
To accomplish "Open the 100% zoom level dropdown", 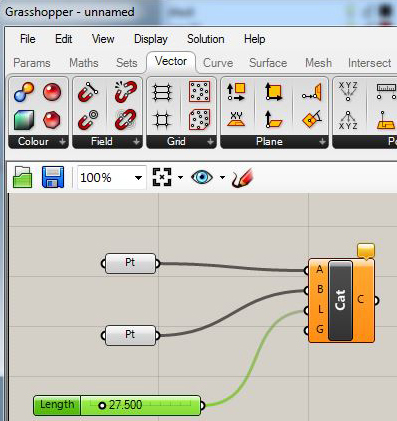I will [x=112, y=178].
